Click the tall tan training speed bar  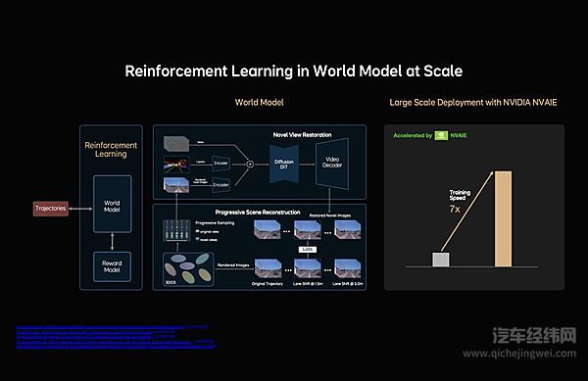pos(504,218)
